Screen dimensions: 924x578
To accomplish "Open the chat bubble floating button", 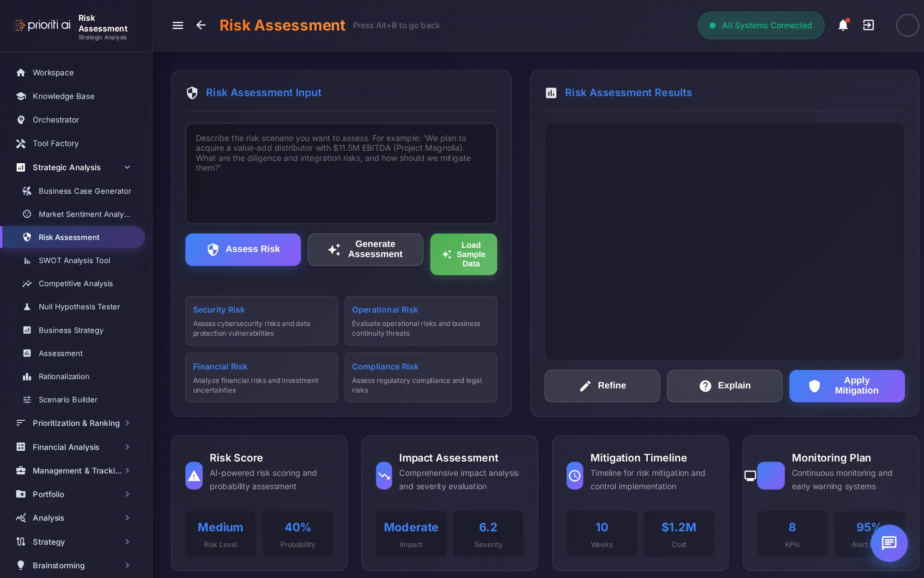I will pyautogui.click(x=889, y=543).
